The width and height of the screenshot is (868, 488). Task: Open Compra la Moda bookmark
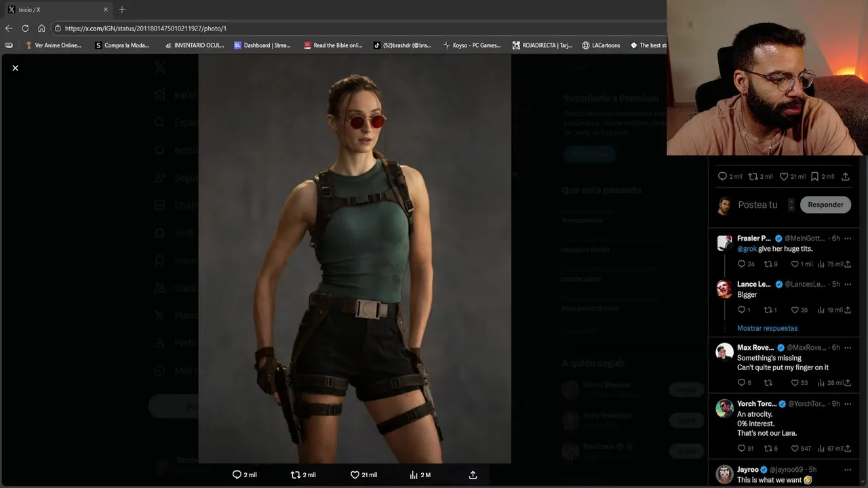click(122, 45)
